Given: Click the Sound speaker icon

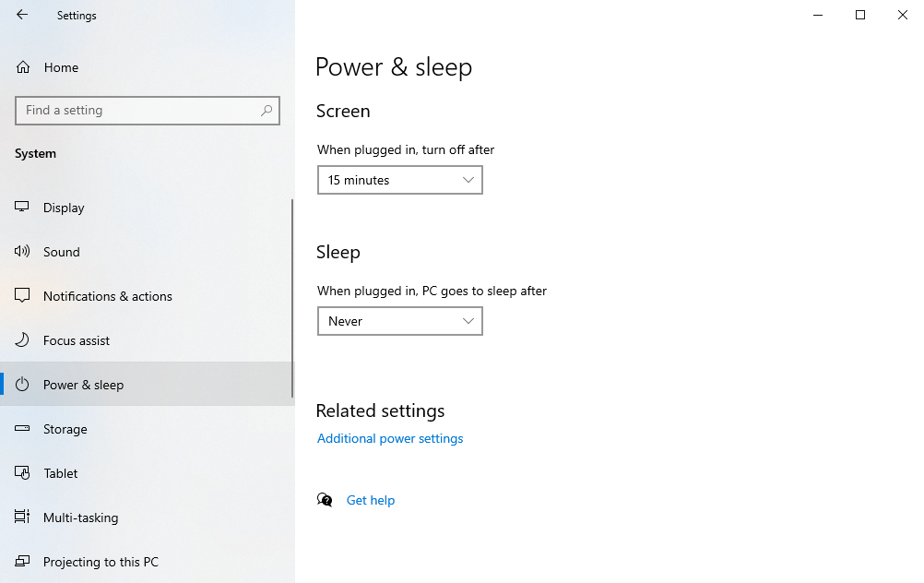Looking at the screenshot, I should tap(23, 252).
